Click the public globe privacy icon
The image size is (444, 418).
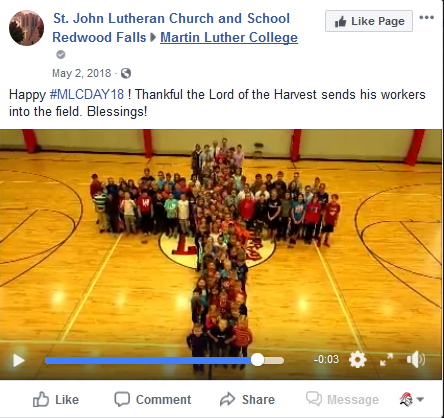point(126,73)
